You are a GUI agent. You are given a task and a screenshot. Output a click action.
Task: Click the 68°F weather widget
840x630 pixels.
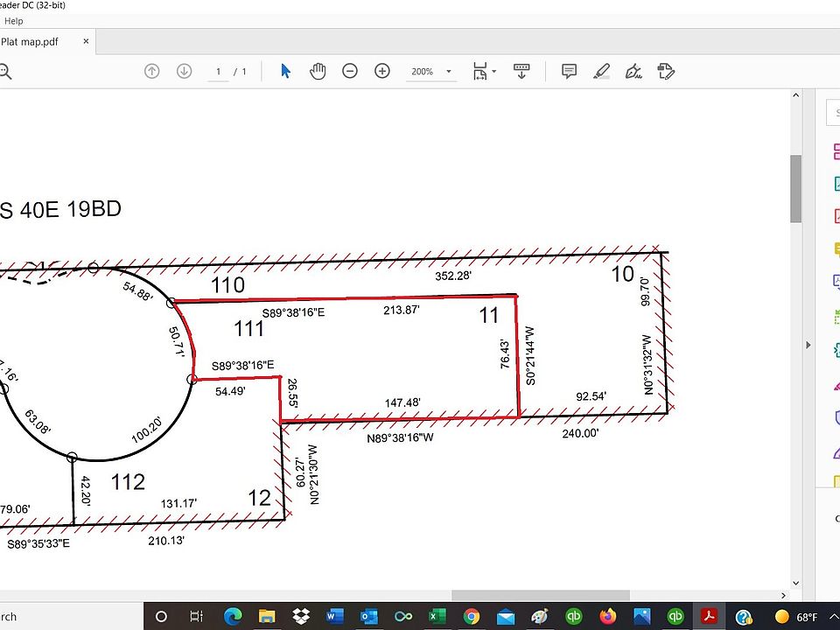[x=796, y=617]
